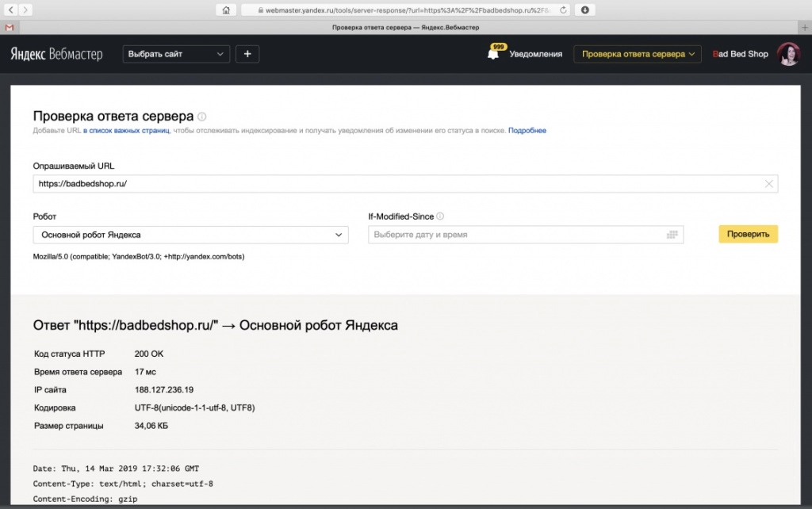Click the '200 OK' status code value
The image size is (812, 509).
[x=149, y=354]
